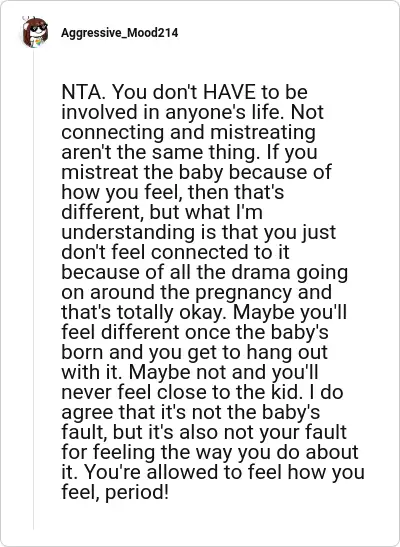Screen dimensions: 400x547
Task: Select the line 'involved in anyone's life. Not'
Action: (193, 113)
